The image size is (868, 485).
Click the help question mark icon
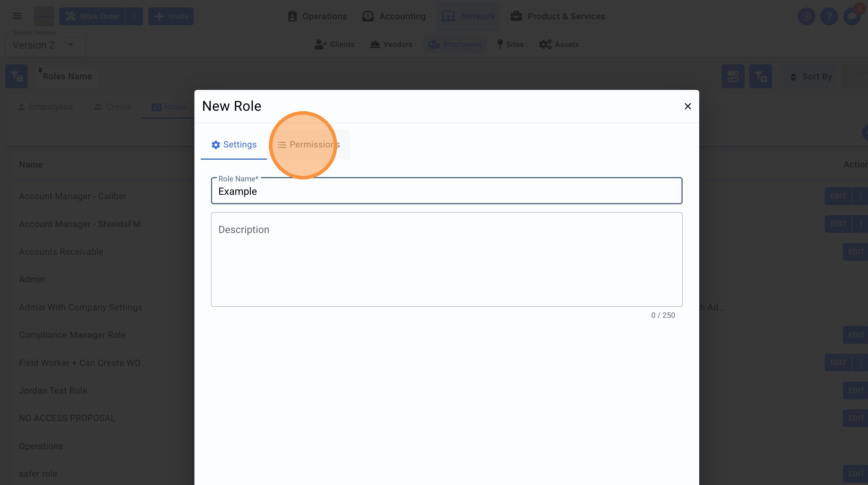pos(829,16)
